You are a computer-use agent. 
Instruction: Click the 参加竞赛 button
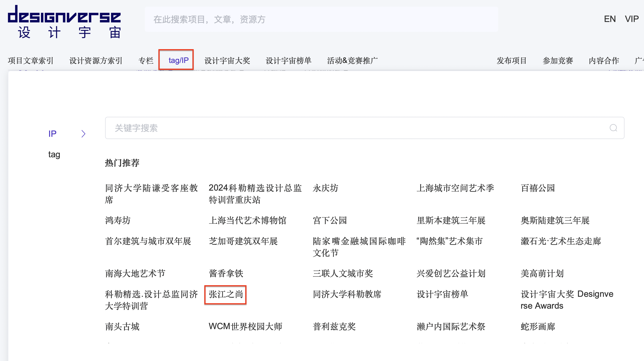[557, 60]
